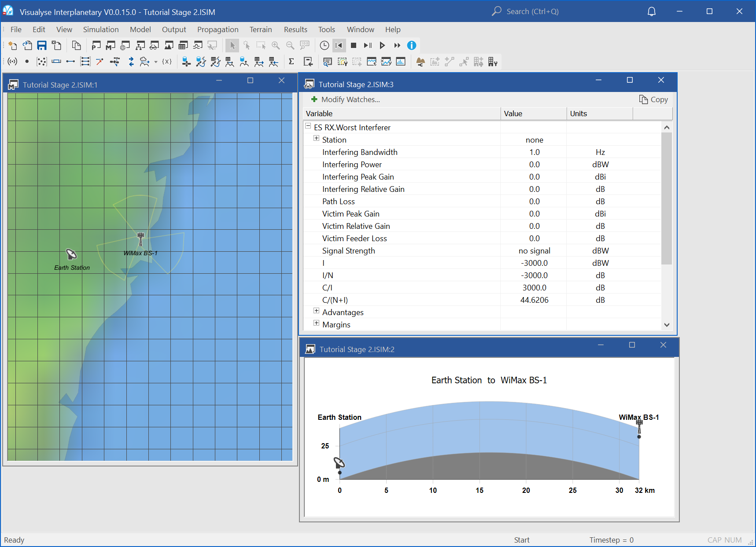Click the Open file toolbar icon

coord(27,45)
